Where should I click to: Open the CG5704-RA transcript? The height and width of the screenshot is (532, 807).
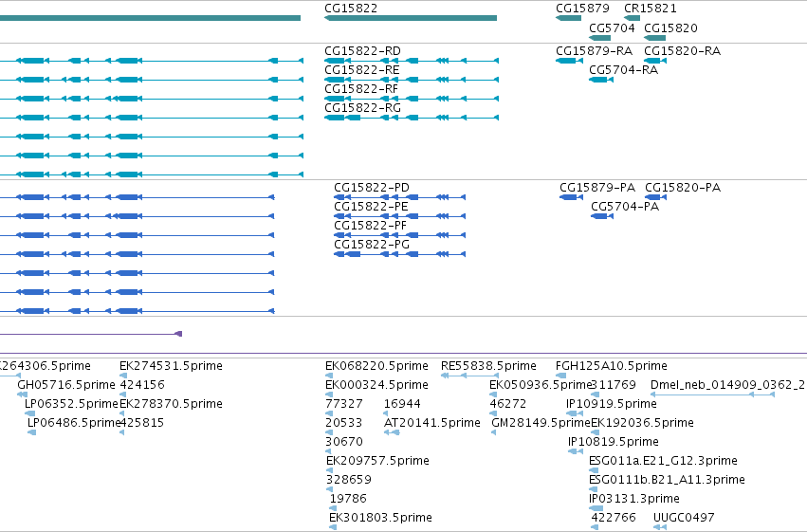[x=600, y=80]
